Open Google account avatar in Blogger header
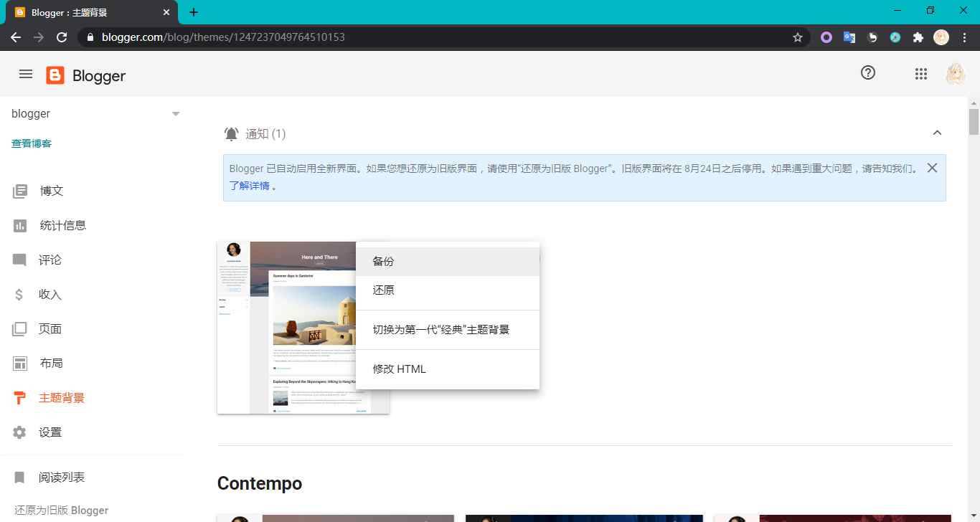 (x=955, y=74)
